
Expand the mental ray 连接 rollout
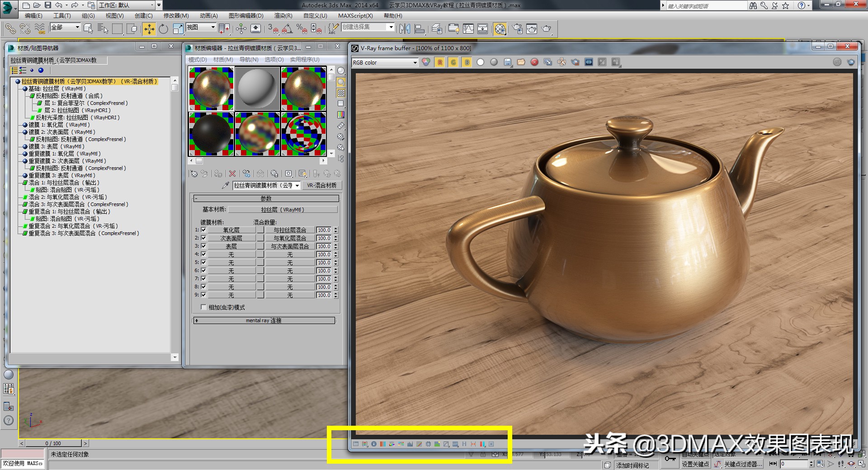264,320
